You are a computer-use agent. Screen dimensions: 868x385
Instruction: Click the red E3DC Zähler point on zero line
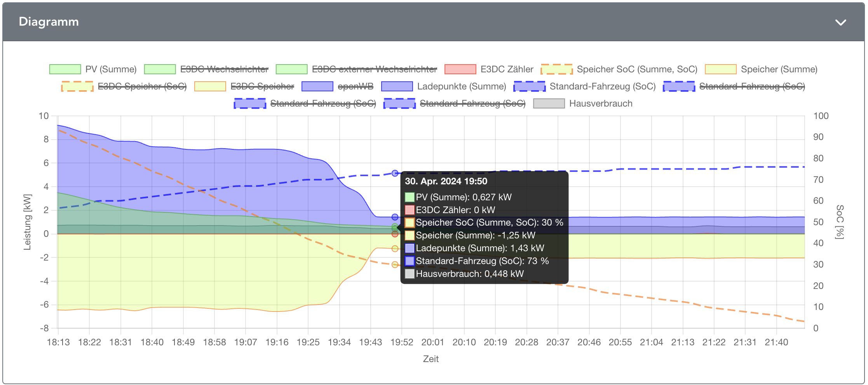(395, 234)
